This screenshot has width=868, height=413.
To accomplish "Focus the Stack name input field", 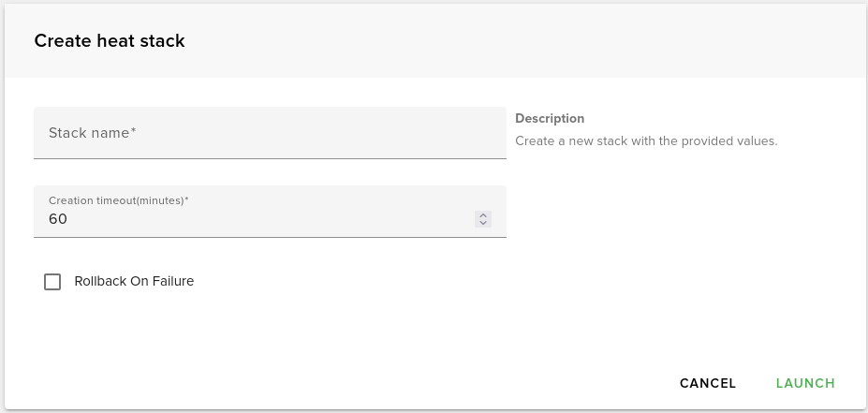I will pyautogui.click(x=270, y=133).
